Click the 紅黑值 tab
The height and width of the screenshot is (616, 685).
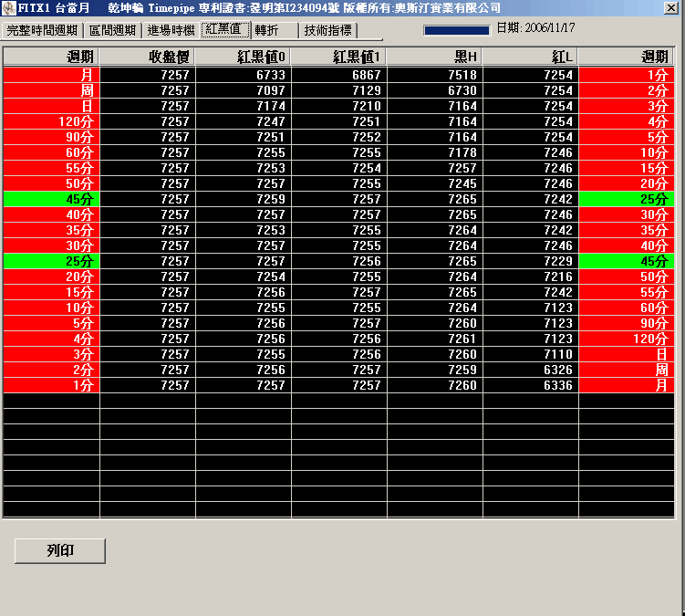pos(224,29)
